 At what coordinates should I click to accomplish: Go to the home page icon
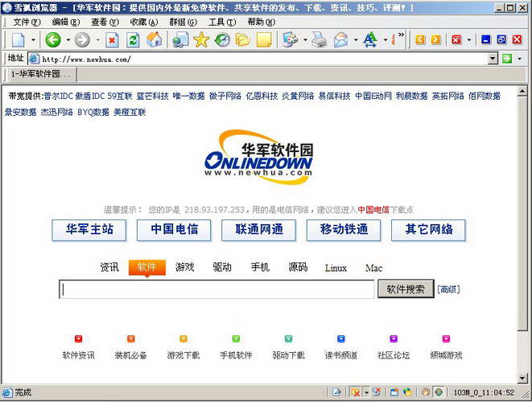point(154,39)
